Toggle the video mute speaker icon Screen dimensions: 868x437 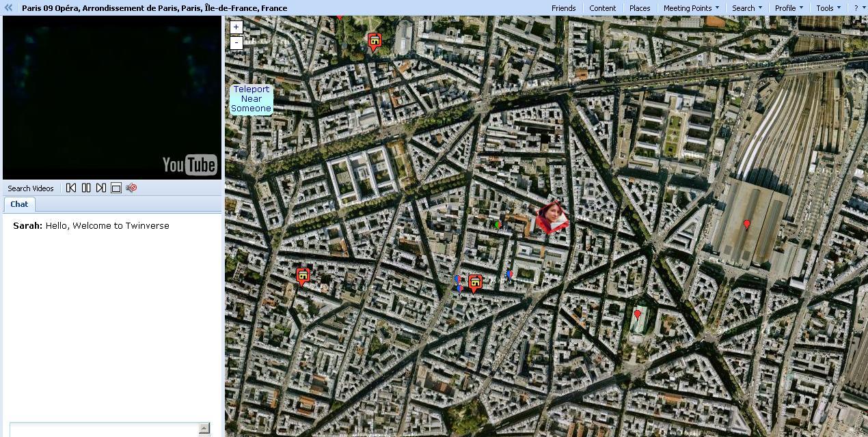click(x=131, y=188)
